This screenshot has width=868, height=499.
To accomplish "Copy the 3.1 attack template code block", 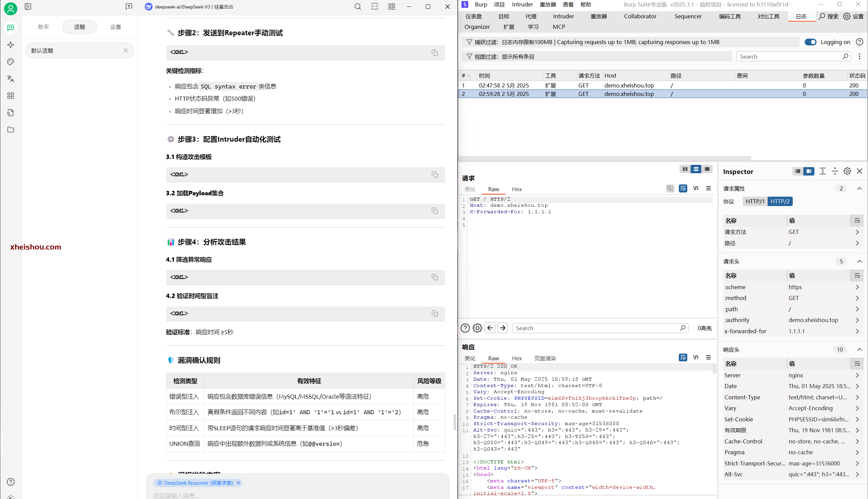I will pos(435,175).
